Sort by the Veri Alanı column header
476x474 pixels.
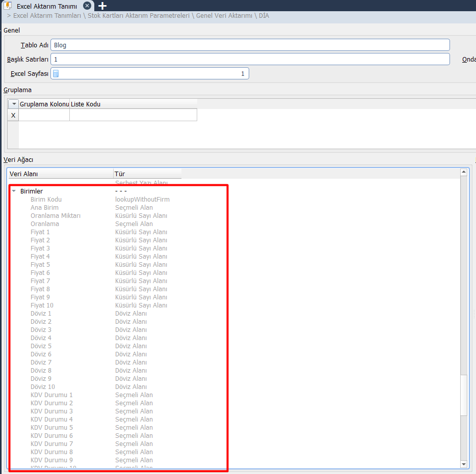[x=61, y=174]
